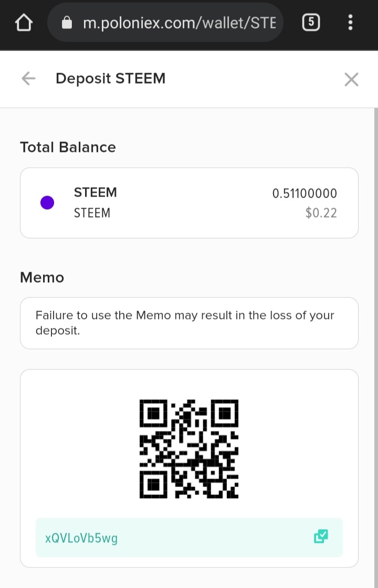Click the purple STEEM coin dot
Screen dimensions: 378x588
click(47, 202)
